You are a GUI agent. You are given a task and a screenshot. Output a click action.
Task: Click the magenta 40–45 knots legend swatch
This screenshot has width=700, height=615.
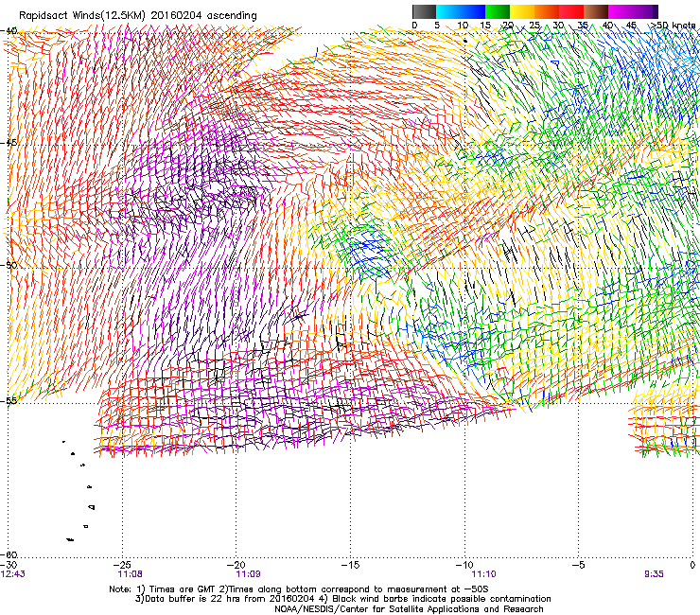pos(621,11)
